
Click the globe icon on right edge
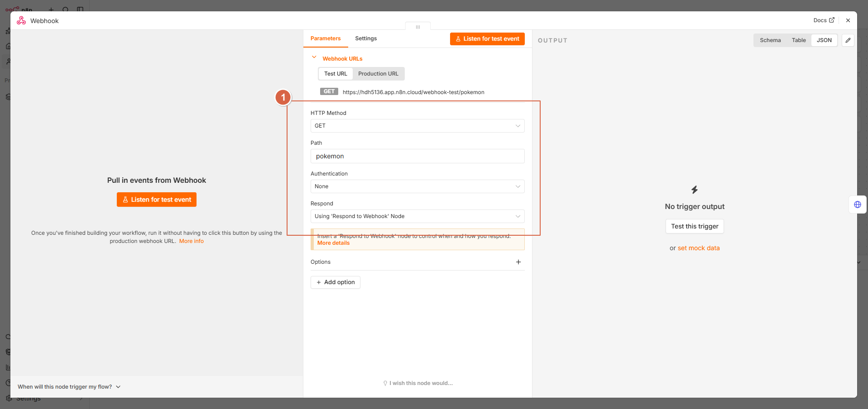858,204
